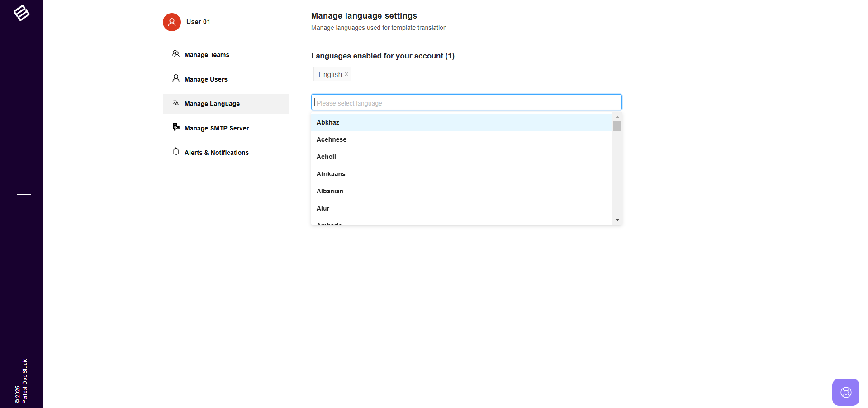Click the Manage SMTP Server icon
This screenshot has height=408, width=868.
click(x=176, y=127)
